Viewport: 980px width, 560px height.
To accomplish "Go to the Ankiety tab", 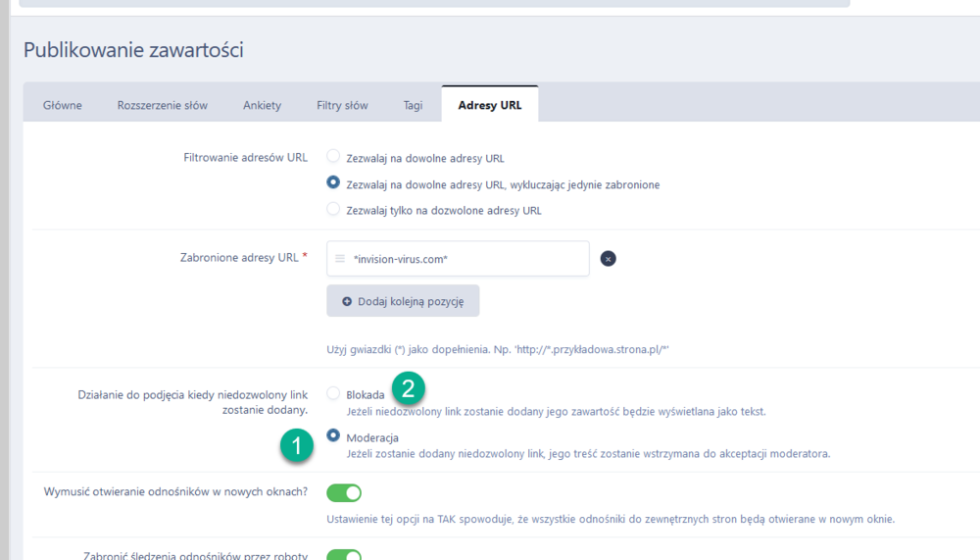I will click(x=262, y=105).
